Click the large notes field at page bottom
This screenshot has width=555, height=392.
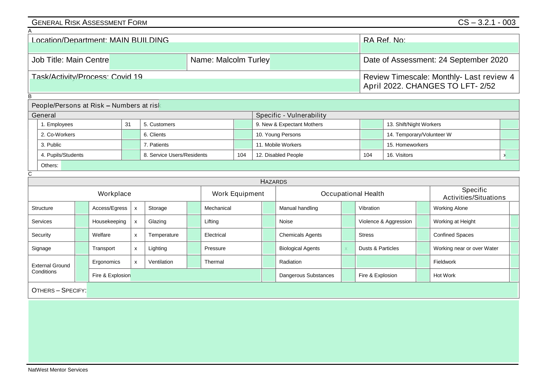click(274, 331)
